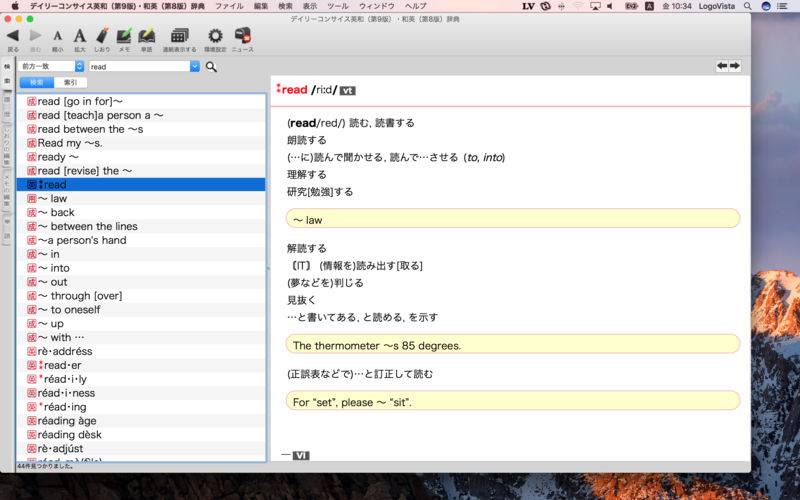Open the ツール menu

338,6
